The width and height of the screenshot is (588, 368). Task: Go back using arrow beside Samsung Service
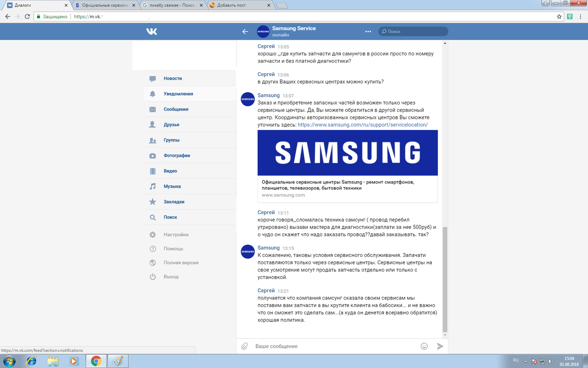(x=245, y=32)
